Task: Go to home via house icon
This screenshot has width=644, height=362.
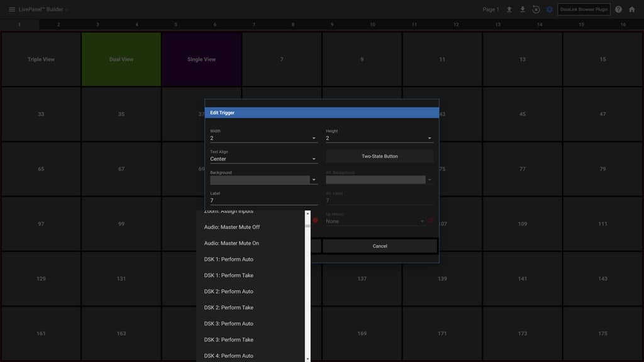Action: point(632,9)
